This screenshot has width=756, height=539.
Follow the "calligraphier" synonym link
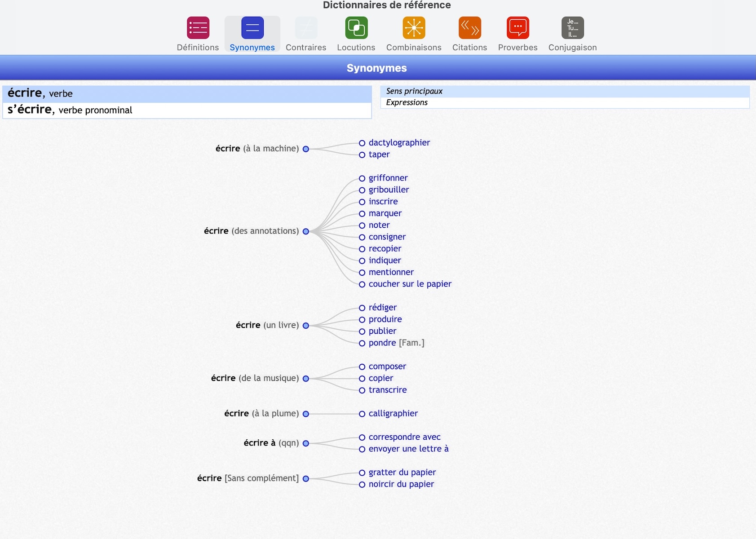pos(393,414)
